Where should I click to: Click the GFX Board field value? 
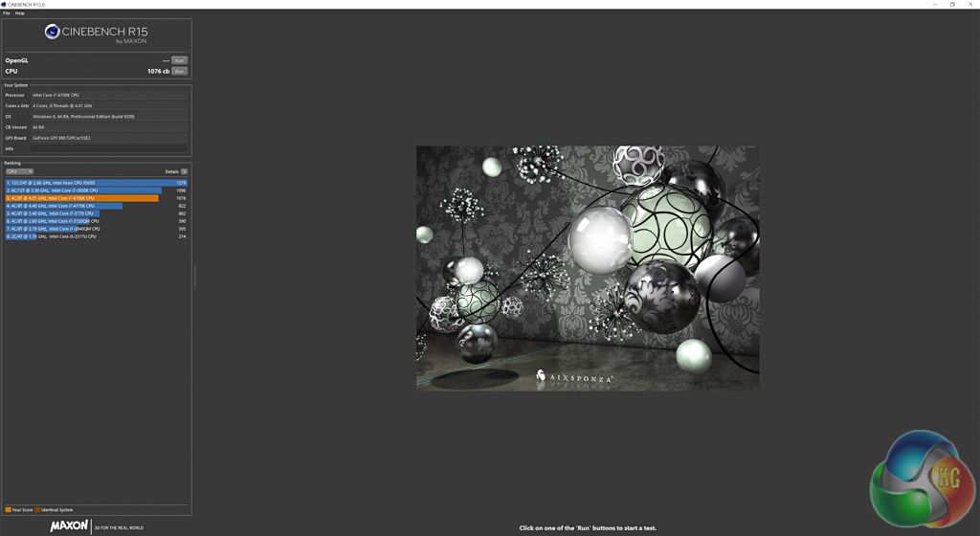pos(109,138)
